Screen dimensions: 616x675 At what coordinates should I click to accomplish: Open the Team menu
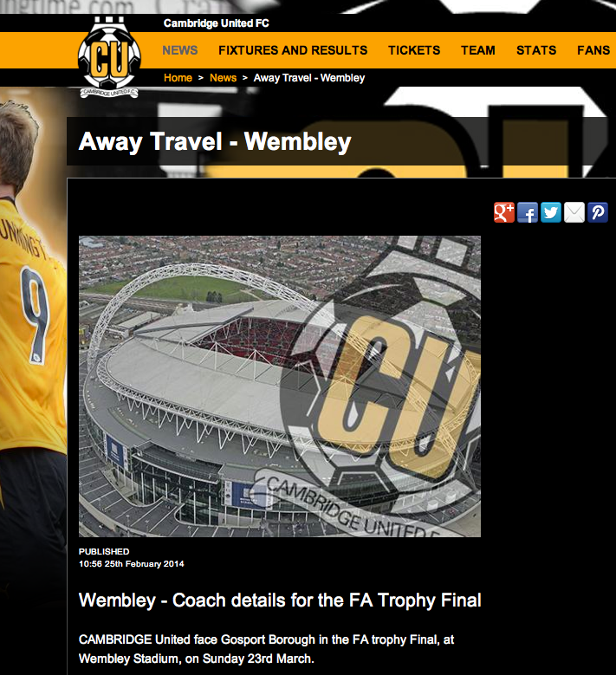click(x=478, y=50)
